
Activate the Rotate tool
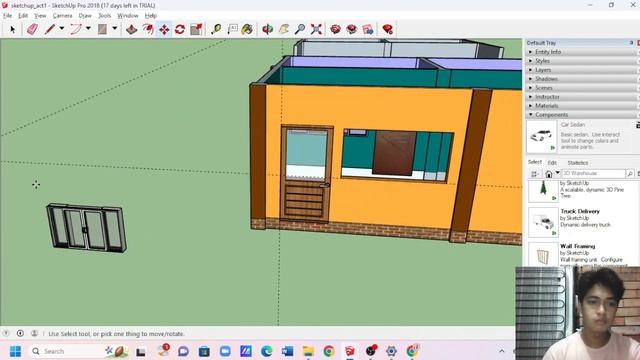pos(180,29)
